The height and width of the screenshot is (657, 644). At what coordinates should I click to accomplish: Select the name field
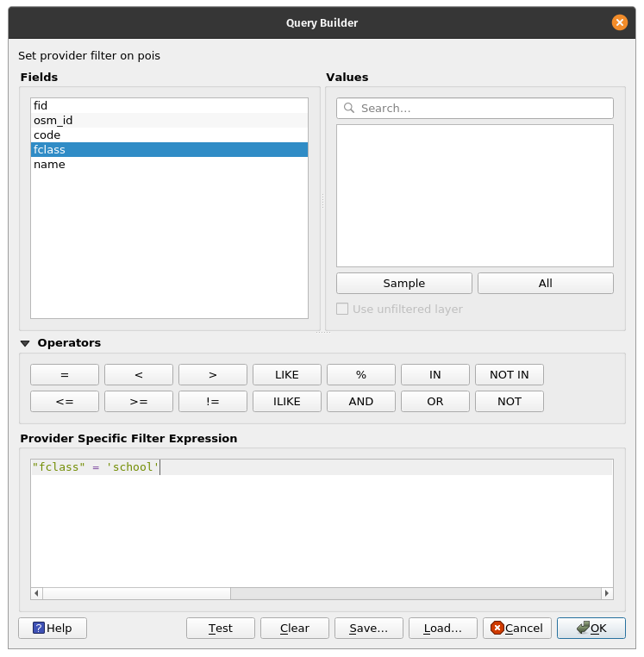169,164
